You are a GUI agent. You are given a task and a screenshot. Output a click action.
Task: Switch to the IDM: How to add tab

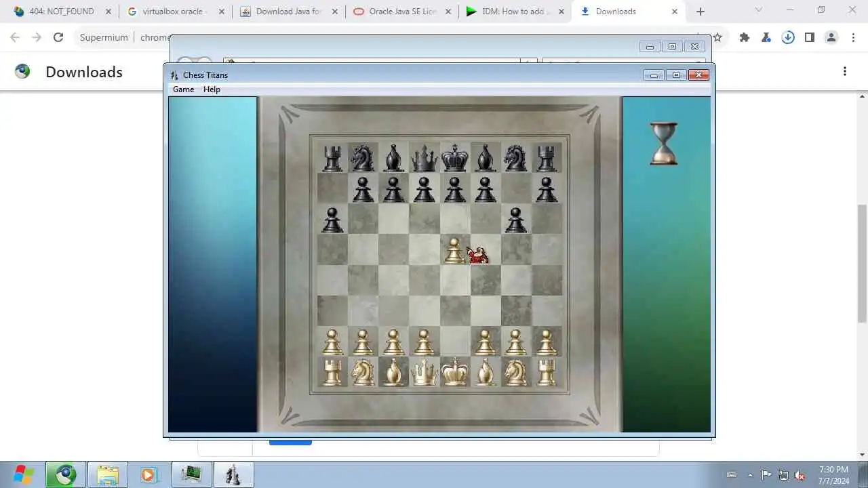tap(515, 12)
